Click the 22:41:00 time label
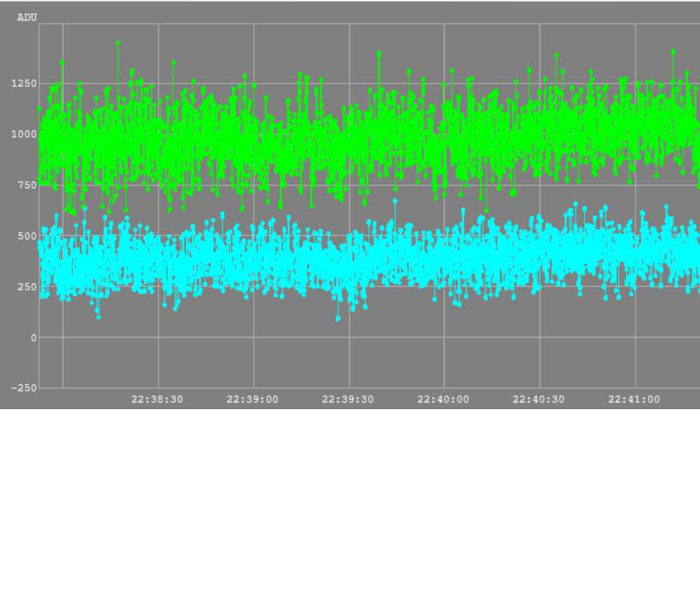The image size is (700, 591). click(x=634, y=399)
